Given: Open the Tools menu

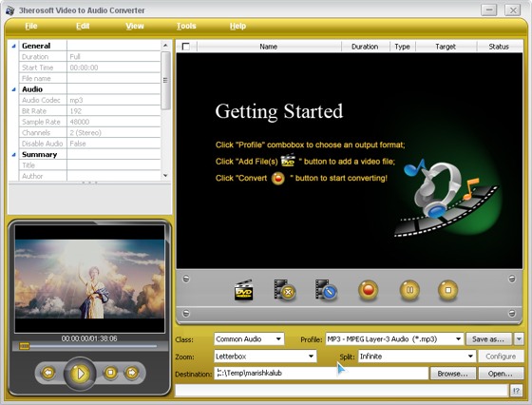Looking at the screenshot, I should [x=186, y=26].
